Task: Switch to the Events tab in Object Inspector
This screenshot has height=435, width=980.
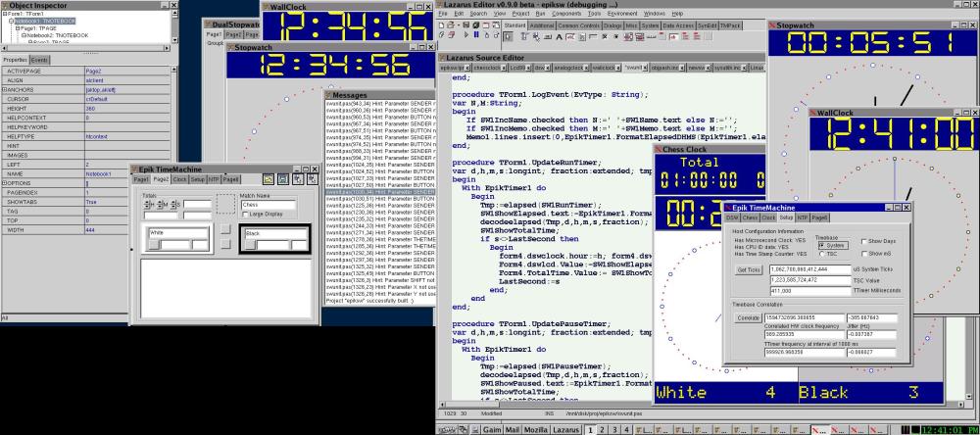Action: [x=39, y=60]
